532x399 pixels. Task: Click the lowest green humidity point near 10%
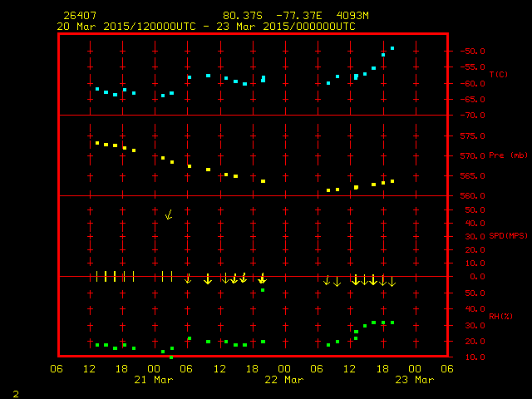tap(171, 357)
